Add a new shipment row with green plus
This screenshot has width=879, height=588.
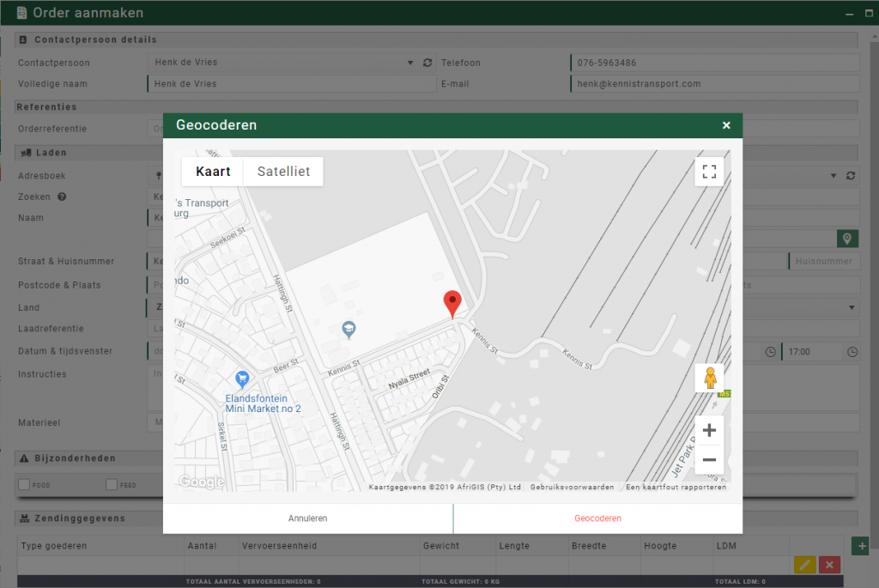point(861,546)
